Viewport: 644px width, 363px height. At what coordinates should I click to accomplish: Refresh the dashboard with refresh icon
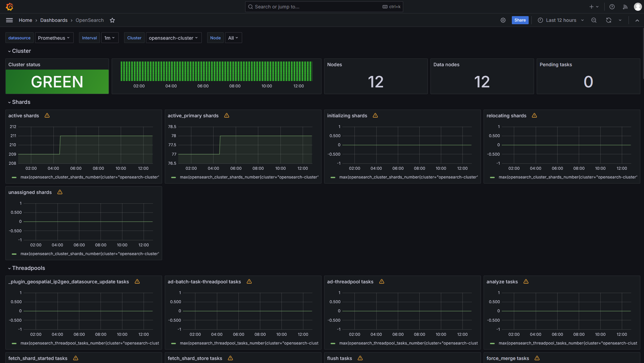coord(608,20)
